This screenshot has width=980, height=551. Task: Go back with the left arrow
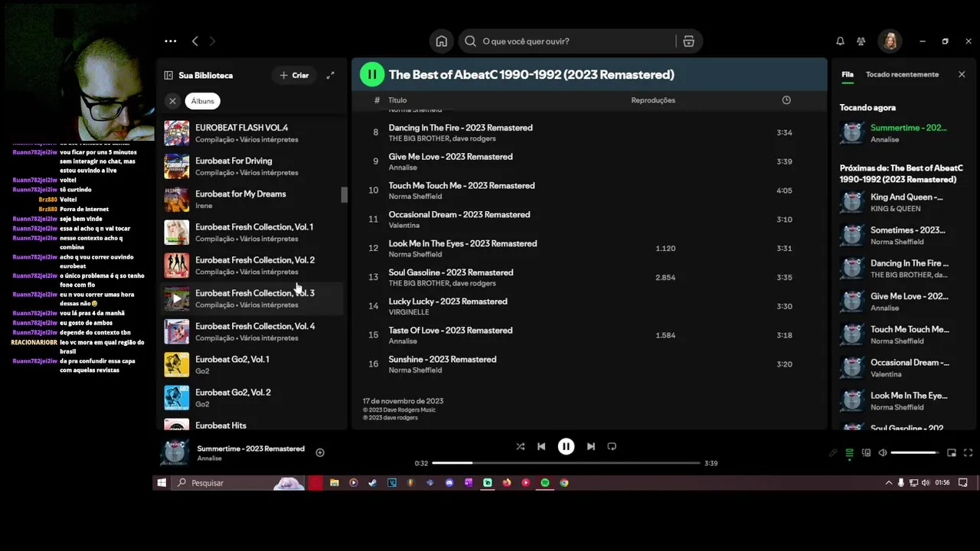point(195,41)
